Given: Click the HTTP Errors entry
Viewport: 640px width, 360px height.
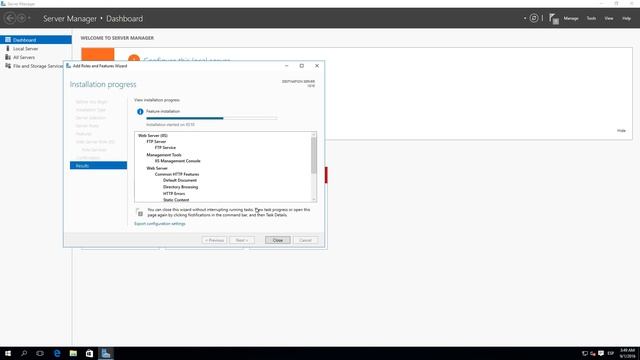Looking at the screenshot, I should click(x=174, y=193).
